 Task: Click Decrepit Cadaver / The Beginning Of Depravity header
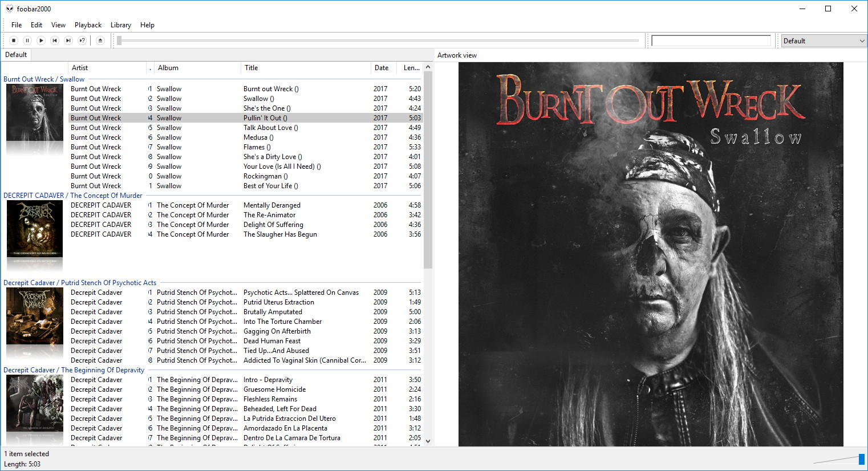coord(74,370)
